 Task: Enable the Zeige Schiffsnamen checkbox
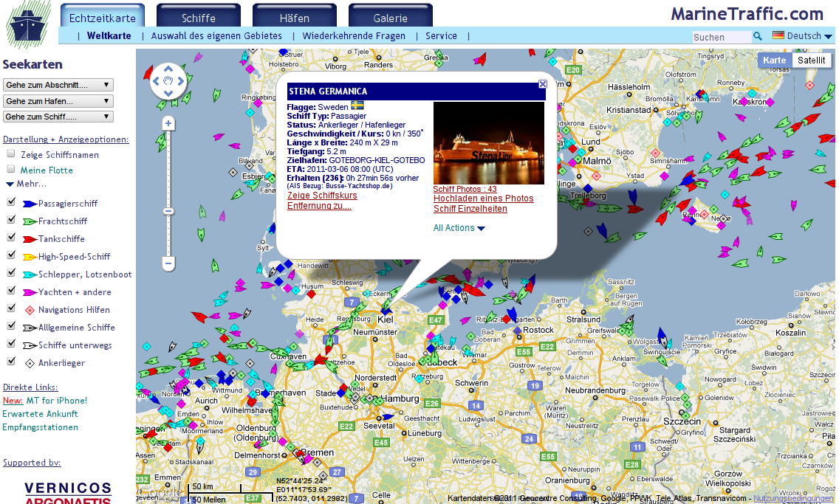(x=10, y=153)
